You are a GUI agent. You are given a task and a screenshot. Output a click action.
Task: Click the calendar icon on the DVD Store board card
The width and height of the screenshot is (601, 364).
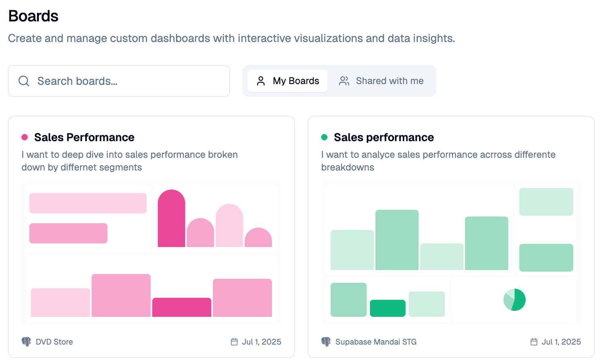234,342
